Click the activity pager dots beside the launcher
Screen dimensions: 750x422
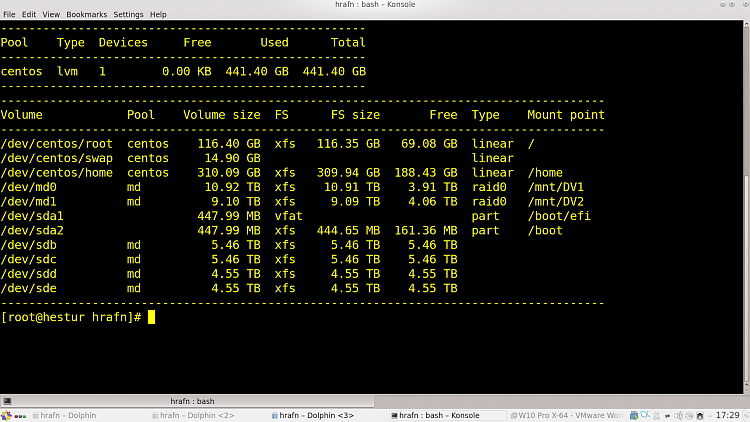[20, 416]
